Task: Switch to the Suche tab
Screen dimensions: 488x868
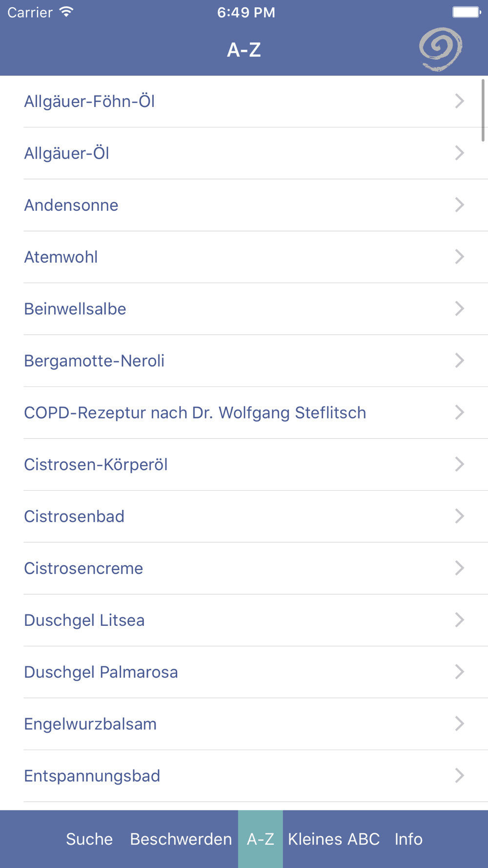Action: (89, 839)
